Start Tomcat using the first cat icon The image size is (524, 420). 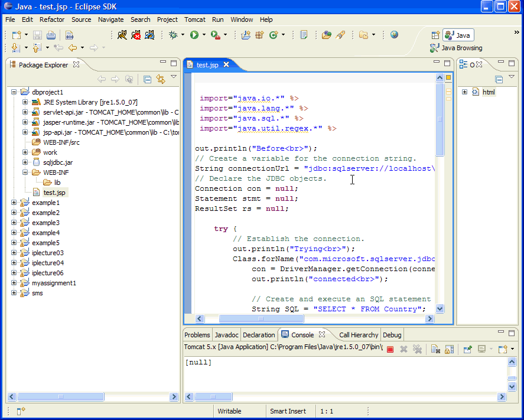(x=122, y=35)
